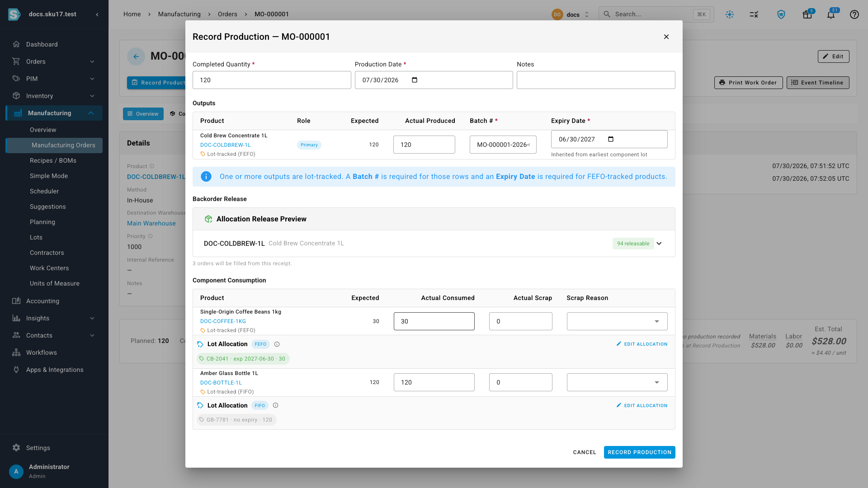
Task: Expand Orders sidebar section
Action: pos(54,61)
